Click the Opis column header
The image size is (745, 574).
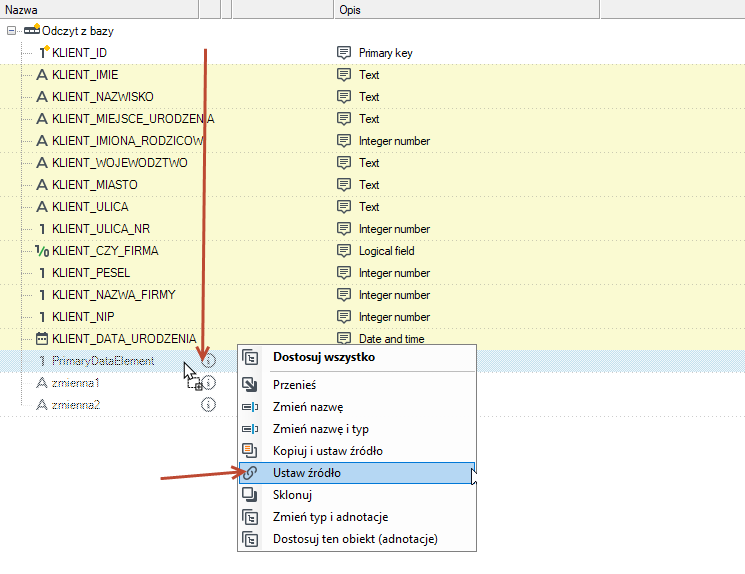tap(467, 10)
